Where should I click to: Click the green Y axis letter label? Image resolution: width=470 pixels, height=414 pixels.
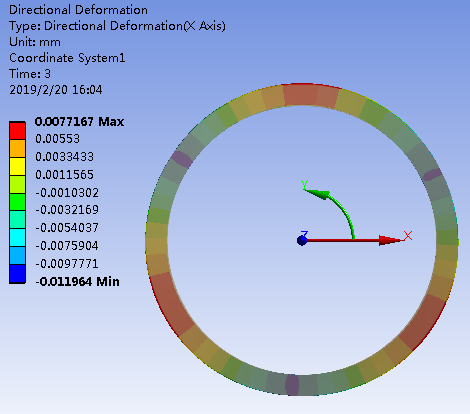tap(304, 184)
